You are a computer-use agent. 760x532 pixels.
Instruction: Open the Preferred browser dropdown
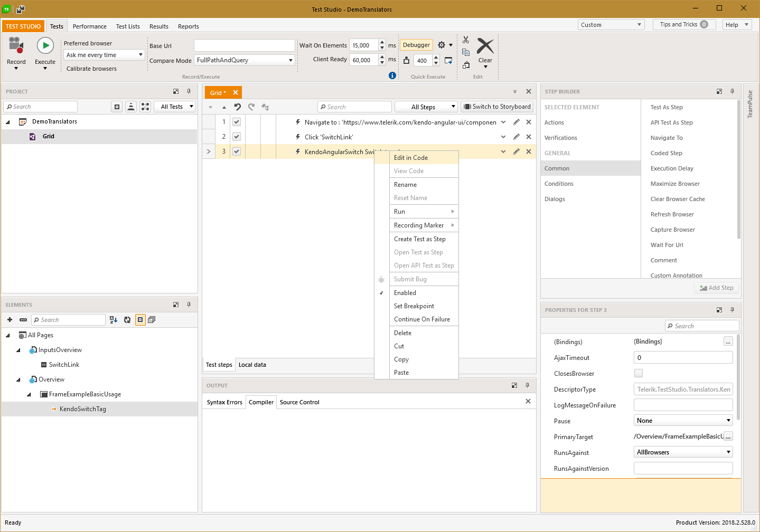point(104,55)
